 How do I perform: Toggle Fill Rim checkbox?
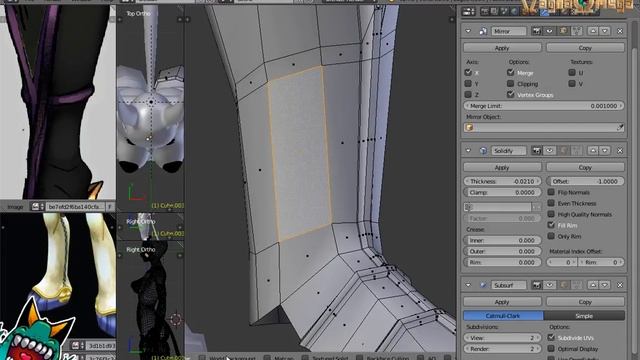(x=551, y=225)
